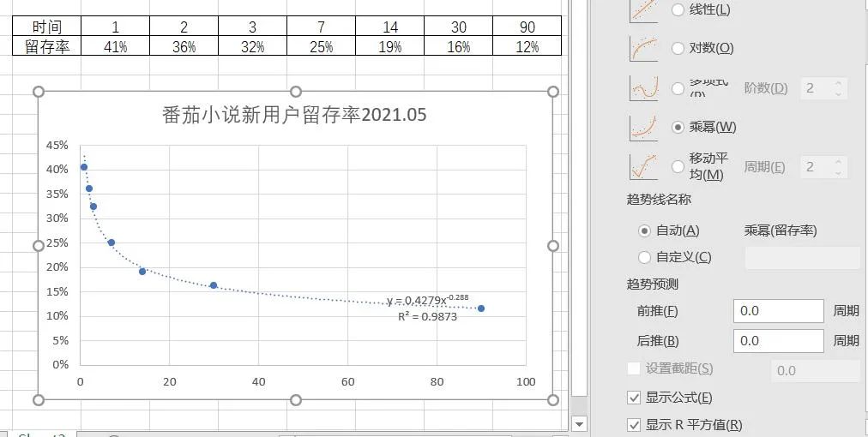
Task: Click the linear trendline preview icon
Action: (x=643, y=11)
